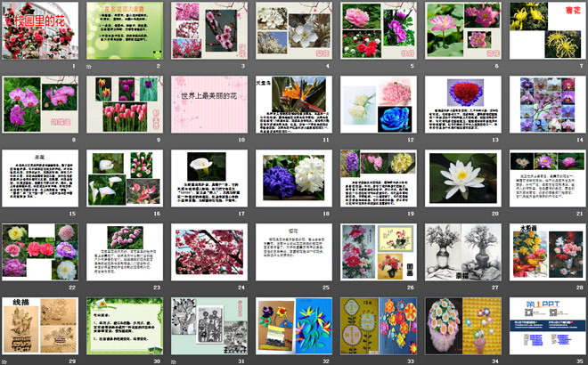The height and width of the screenshot is (365, 588).
Task: Select slide 33 with yellow and blue crafts
Action: pyautogui.click(x=379, y=326)
